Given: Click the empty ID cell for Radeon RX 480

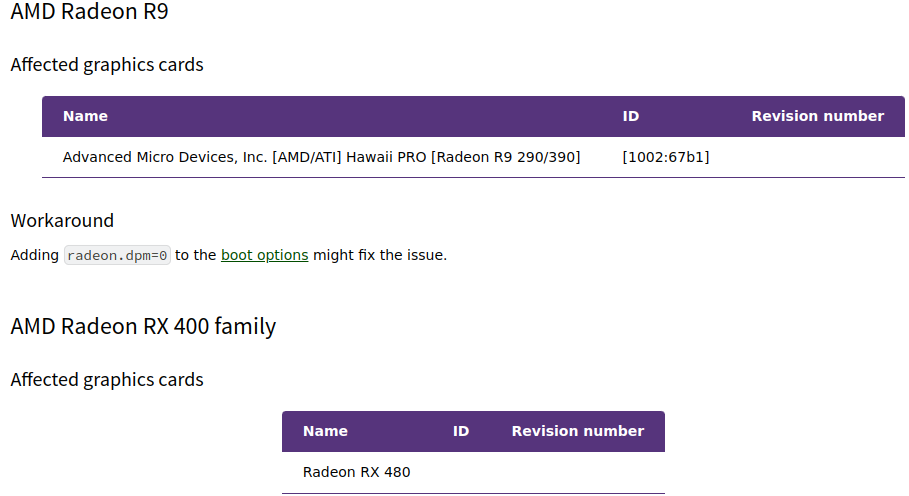Looking at the screenshot, I should point(461,473).
